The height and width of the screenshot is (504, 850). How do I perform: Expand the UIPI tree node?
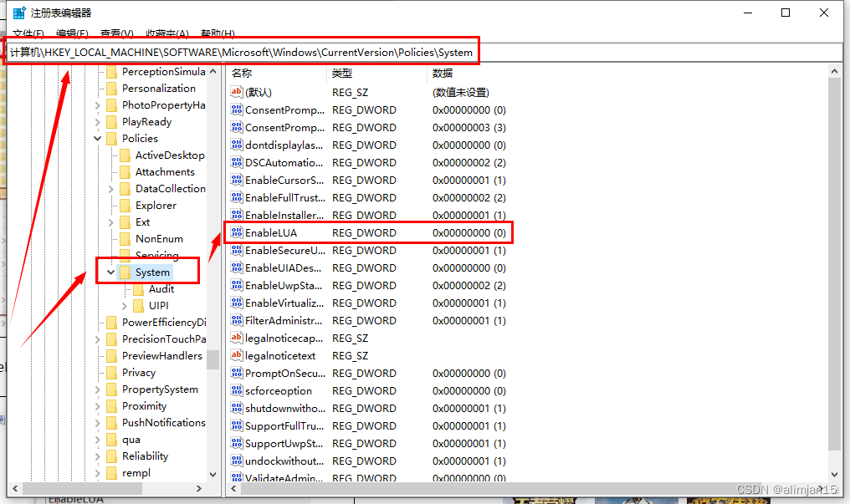point(124,306)
